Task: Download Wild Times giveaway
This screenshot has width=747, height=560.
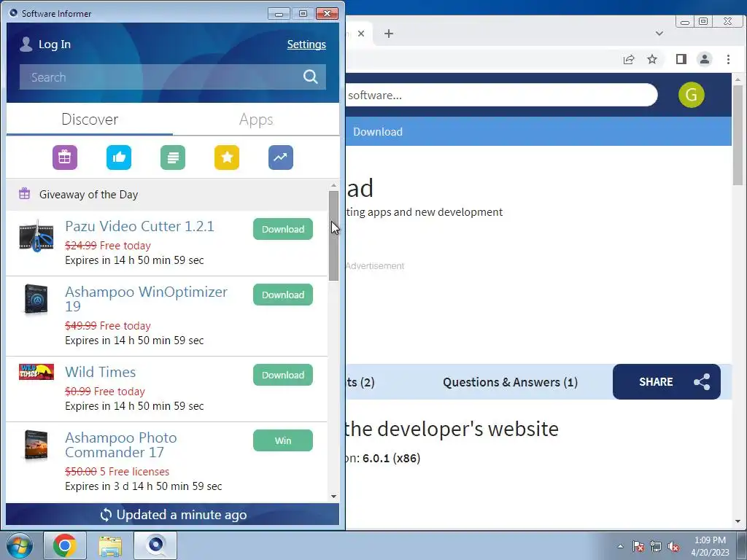Action: coord(283,375)
